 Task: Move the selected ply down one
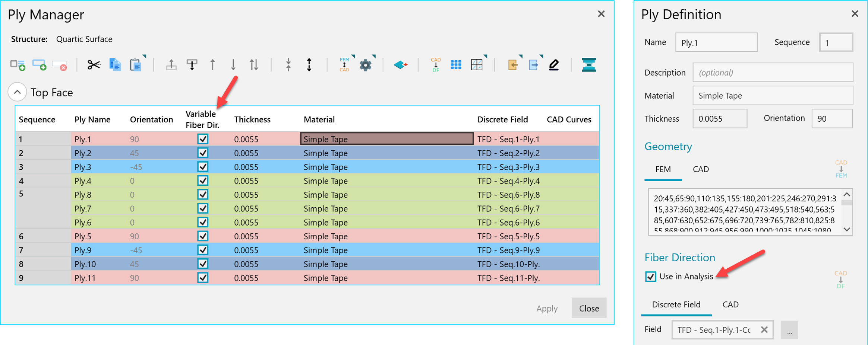click(233, 65)
